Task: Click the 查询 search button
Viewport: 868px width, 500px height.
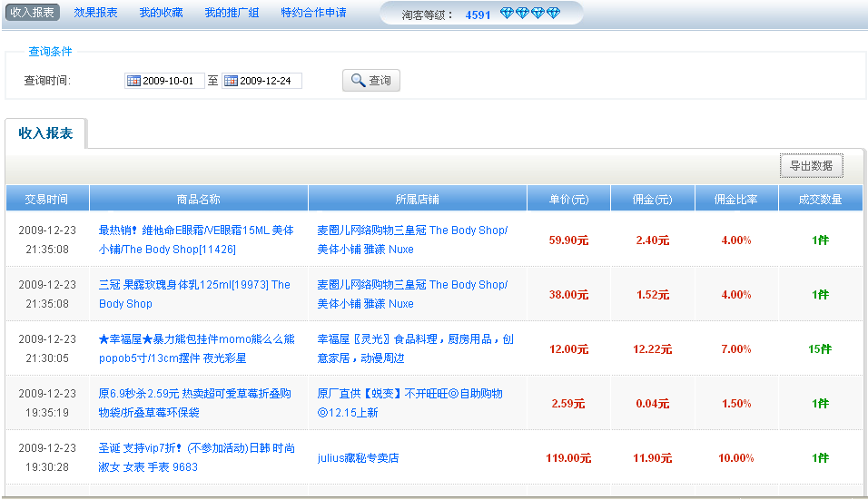Action: coord(370,81)
